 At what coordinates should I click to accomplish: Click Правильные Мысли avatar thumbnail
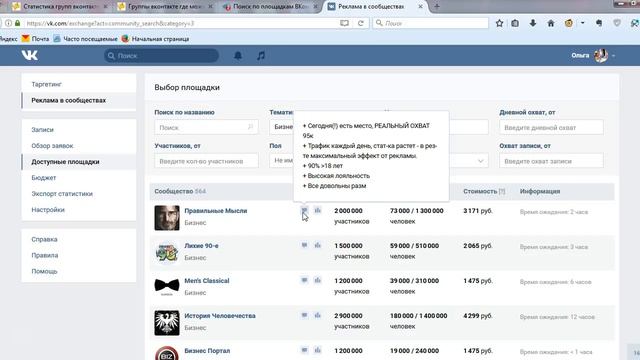click(167, 218)
